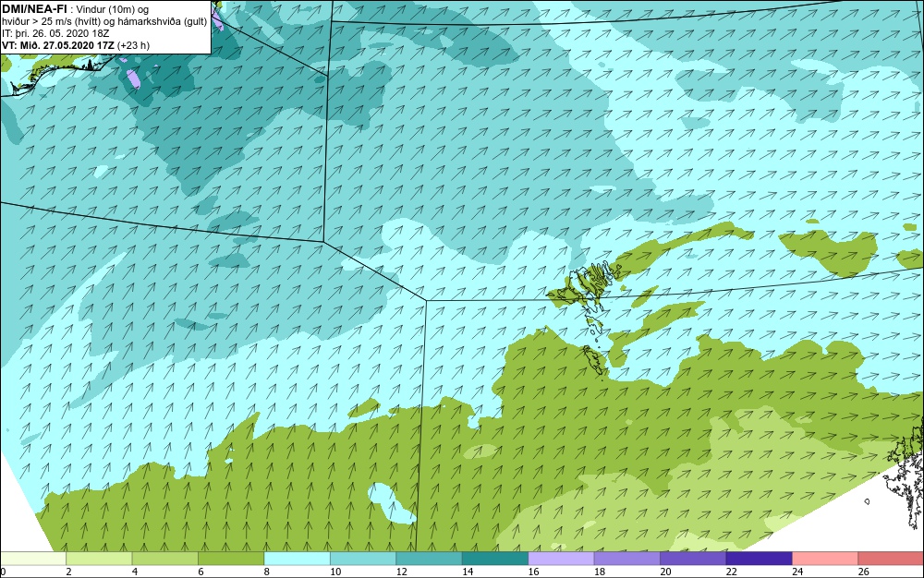Image resolution: width=924 pixels, height=578 pixels.
Task: Click the 20–22 m/s violet legend swatch
Action: (x=693, y=559)
